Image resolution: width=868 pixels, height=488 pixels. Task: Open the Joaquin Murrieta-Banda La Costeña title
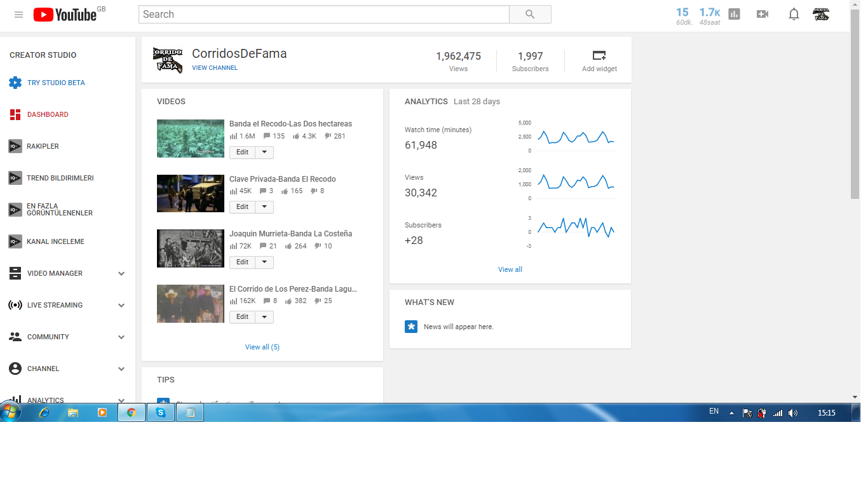[290, 234]
